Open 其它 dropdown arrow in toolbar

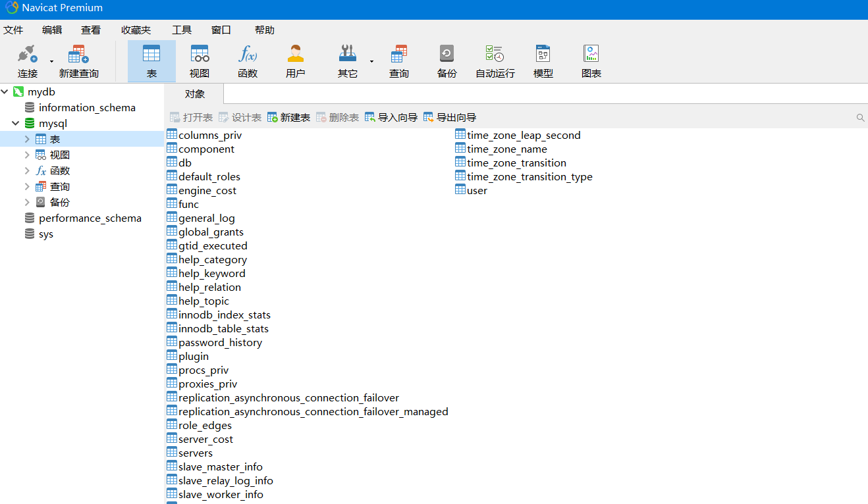[x=371, y=62]
